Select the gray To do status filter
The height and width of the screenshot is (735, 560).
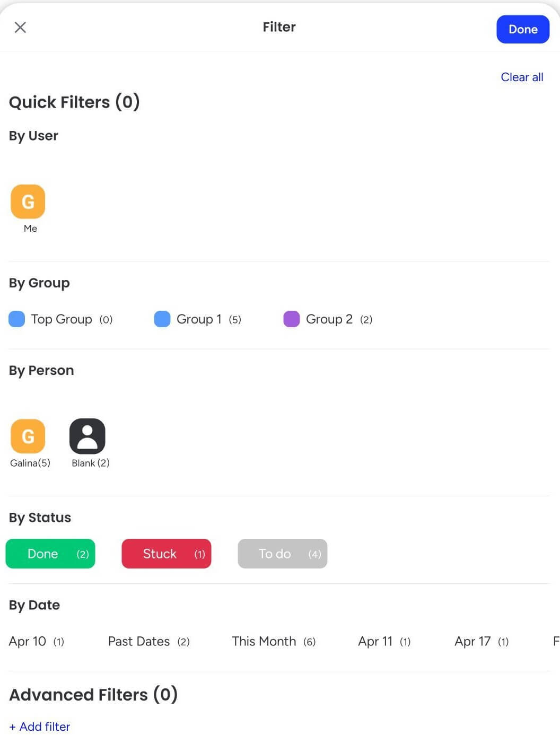pos(283,554)
